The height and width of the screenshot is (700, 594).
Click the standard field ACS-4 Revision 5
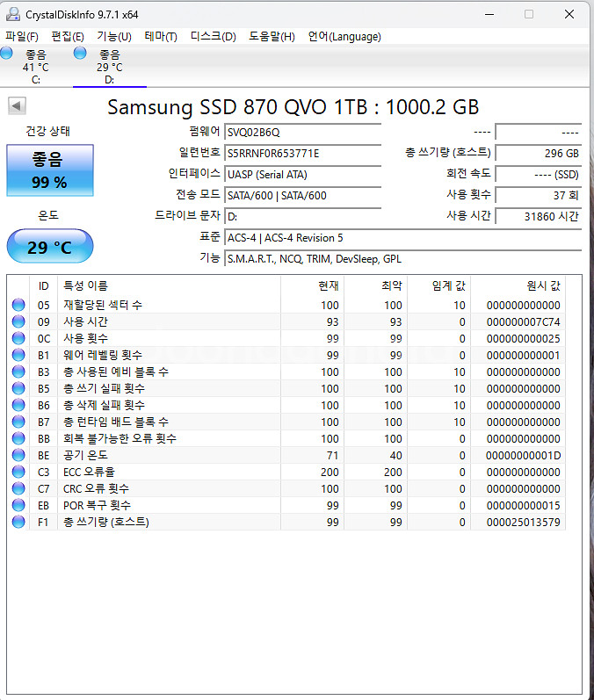coord(402,238)
